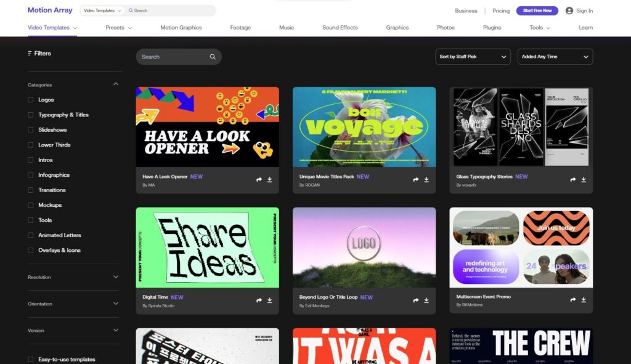
Task: Click the download icon on Glass Typography Stories
Action: point(584,179)
